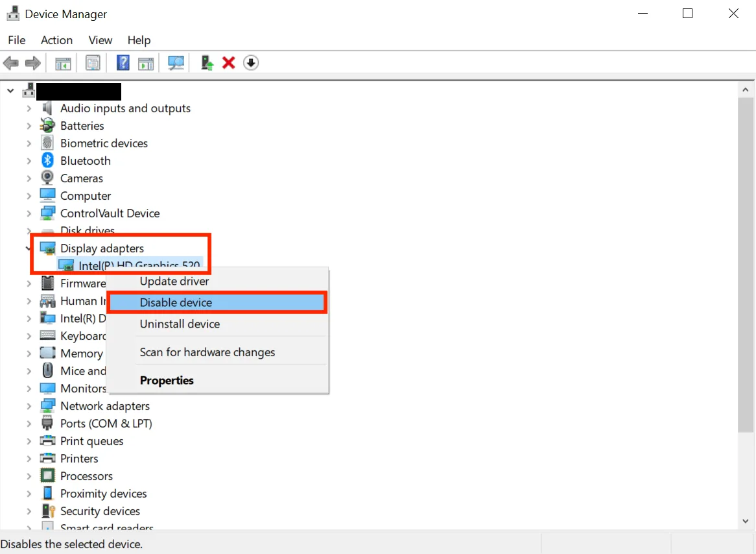Click the circled down-arrow disable toolbar icon
Screen dimensions: 756x554
coord(251,63)
